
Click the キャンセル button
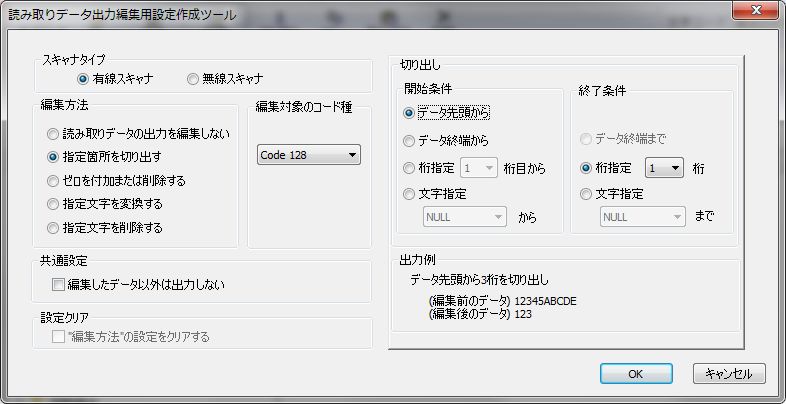coord(730,373)
